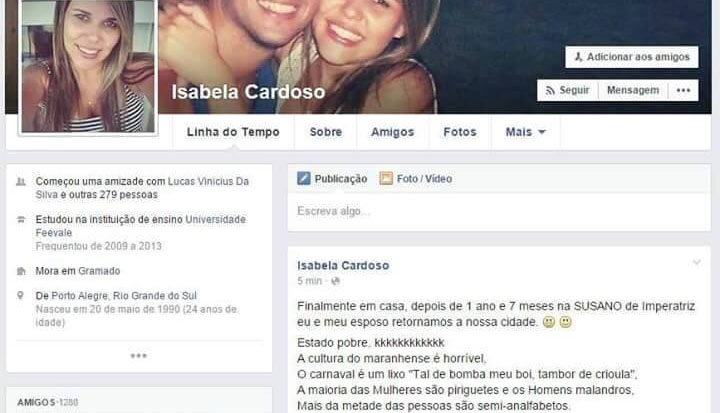Click the Escreva algo text field
This screenshot has height=413, width=720.
click(499, 212)
